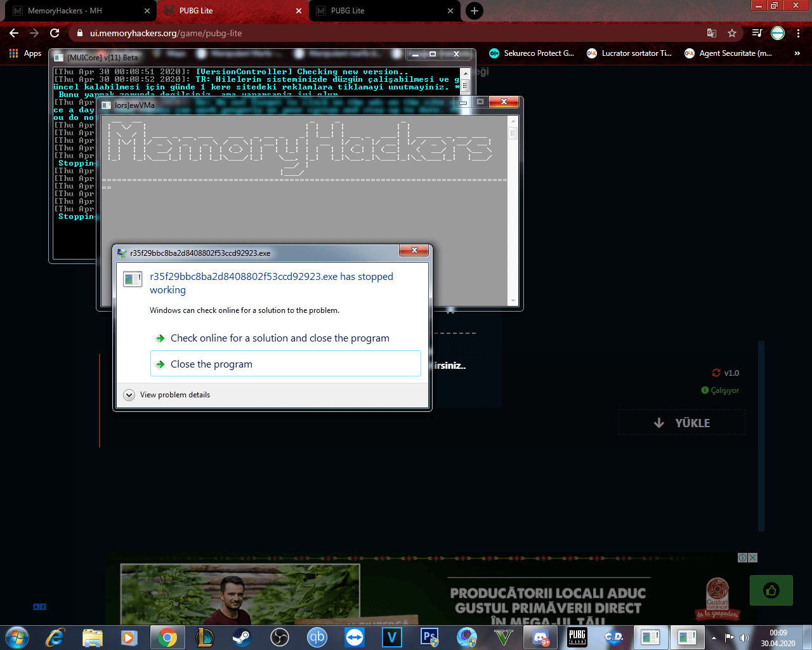Open the Apps shortcut in the bookmarks bar
Viewport: 812px width, 650px height.
click(x=25, y=53)
